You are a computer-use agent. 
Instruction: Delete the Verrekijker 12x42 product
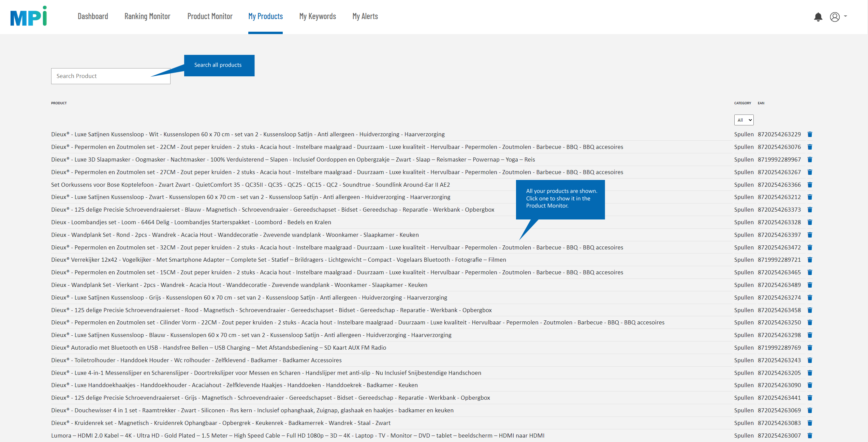(810, 260)
